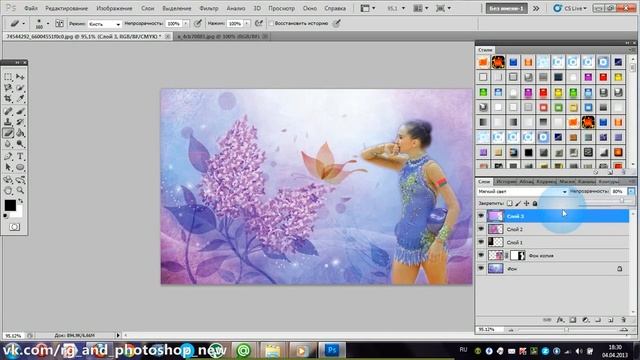Select the Crop tool
This screenshot has height=360, width=640.
tap(8, 98)
